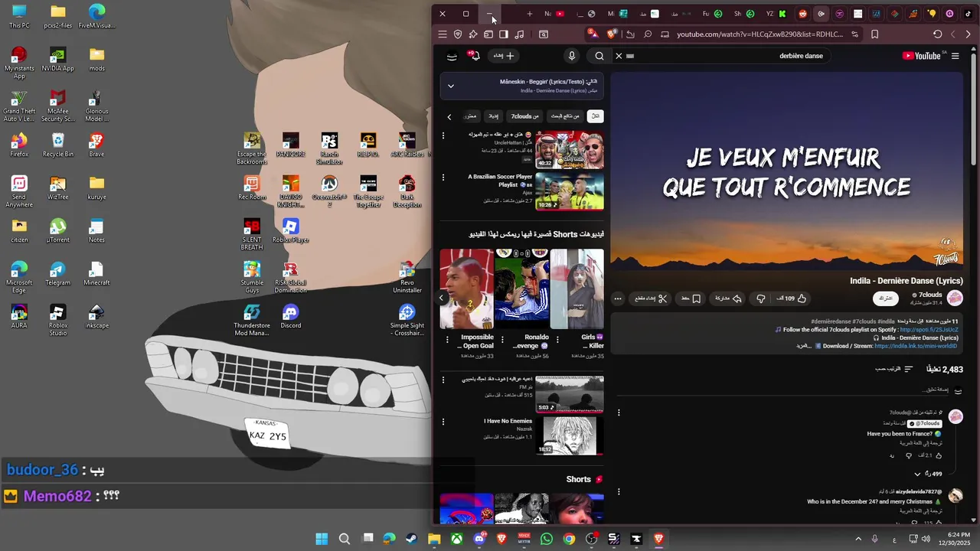Share the video with share button
Viewport: 980px width, 551px height.
728,298
